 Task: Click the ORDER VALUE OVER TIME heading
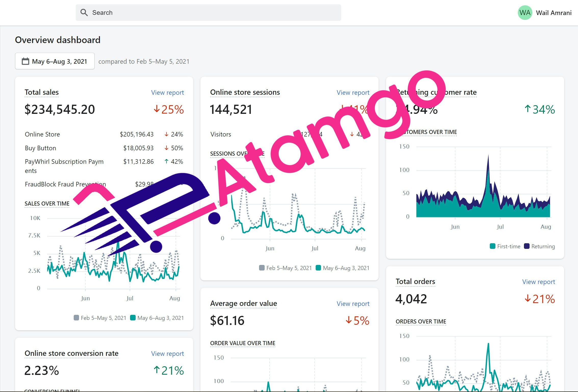click(x=243, y=343)
